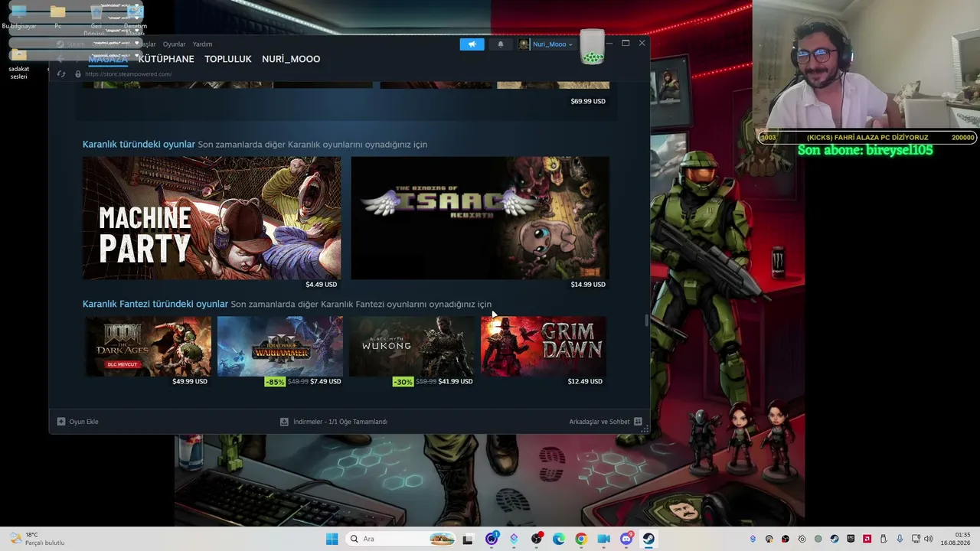980x551 pixels.
Task: Open Microsoft Edge from the taskbar
Action: pos(559,539)
